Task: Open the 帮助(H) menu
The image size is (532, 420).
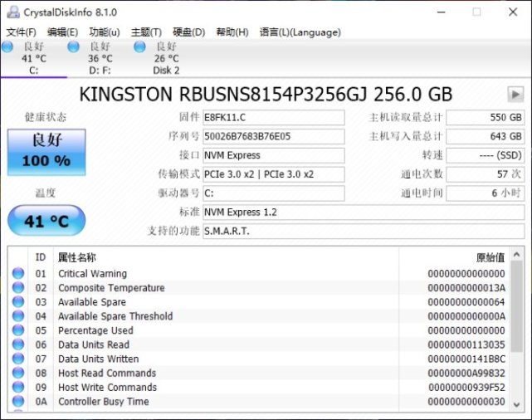Action: point(232,32)
